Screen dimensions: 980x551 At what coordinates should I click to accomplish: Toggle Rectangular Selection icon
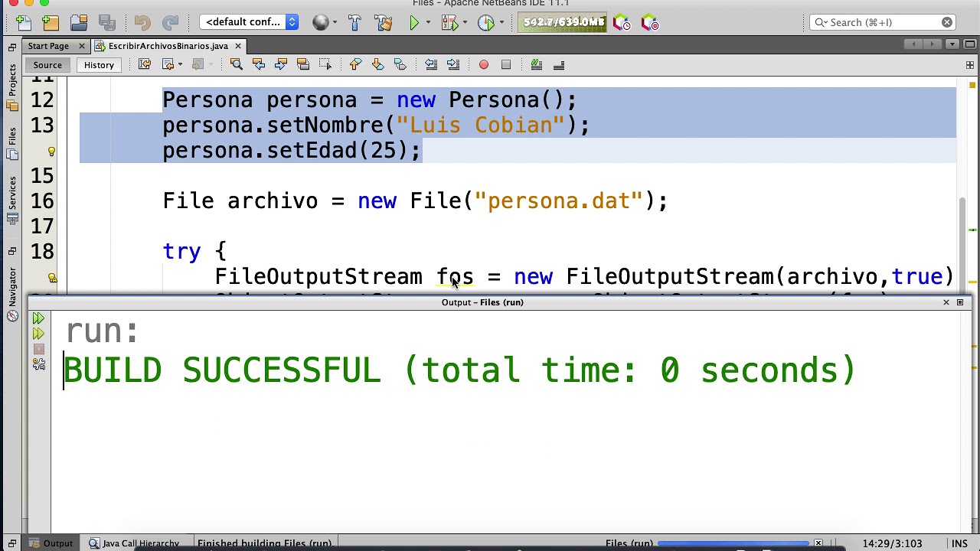(325, 65)
